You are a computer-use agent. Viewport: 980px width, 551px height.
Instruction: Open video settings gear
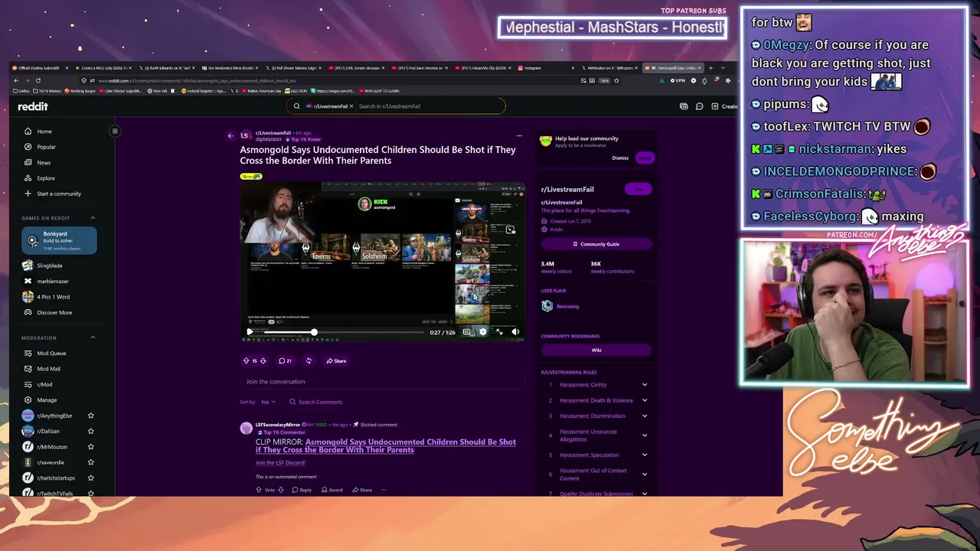point(482,332)
